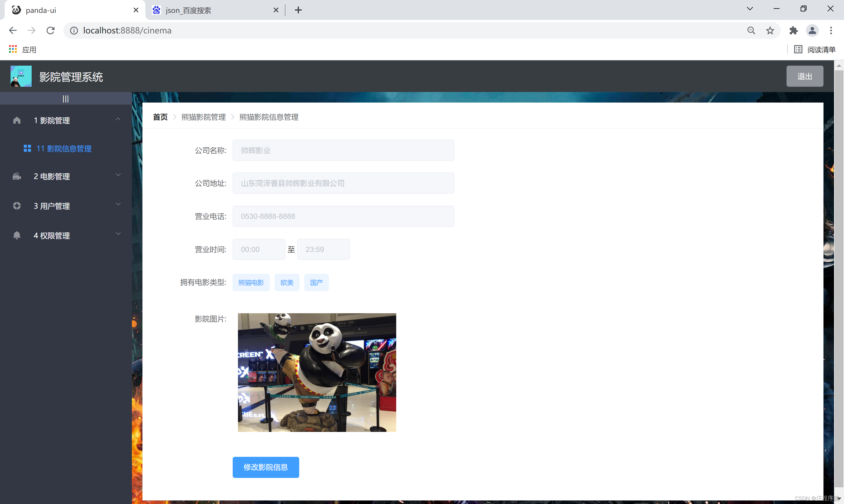Click the bell icon beside 权限管理

point(17,235)
